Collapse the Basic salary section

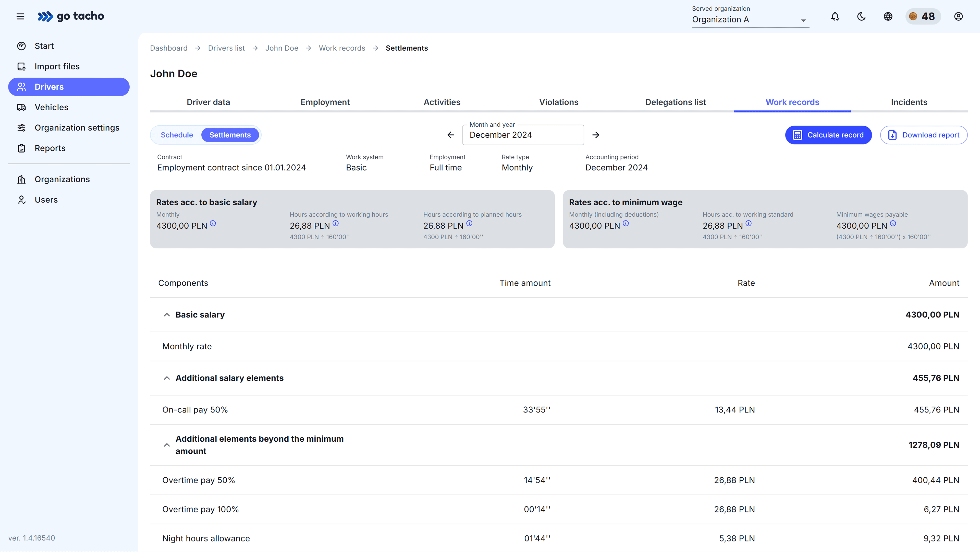(x=167, y=314)
